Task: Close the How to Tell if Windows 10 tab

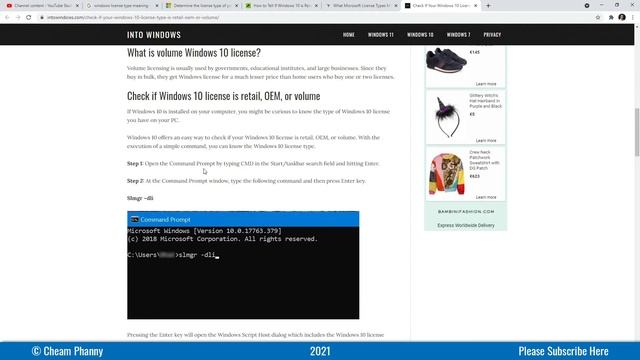Action: (x=316, y=6)
